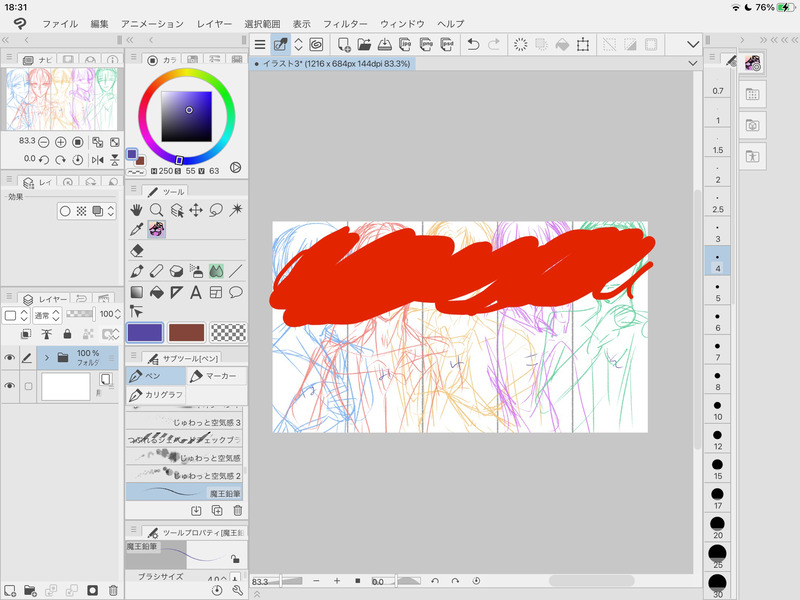Open the アニメーション menu

(152, 23)
